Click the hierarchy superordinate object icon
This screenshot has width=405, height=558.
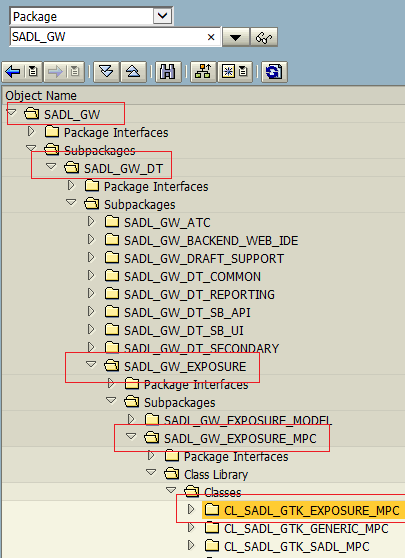203,72
